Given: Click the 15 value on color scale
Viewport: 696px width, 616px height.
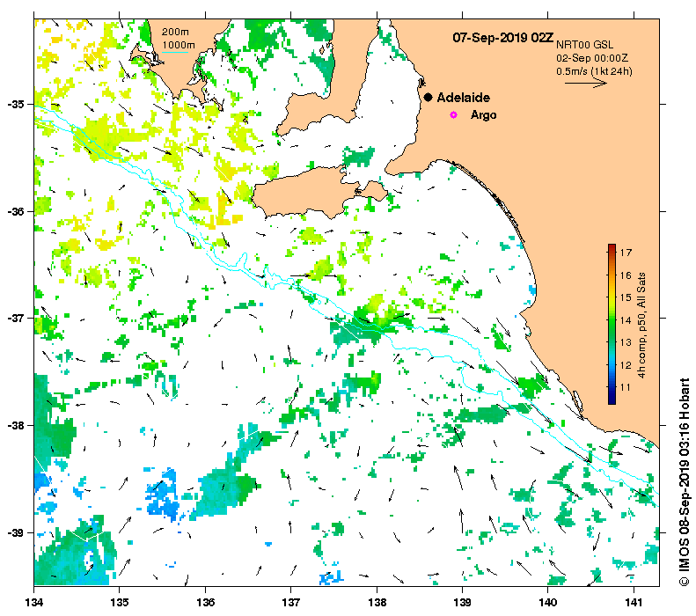Looking at the screenshot, I should point(626,297).
